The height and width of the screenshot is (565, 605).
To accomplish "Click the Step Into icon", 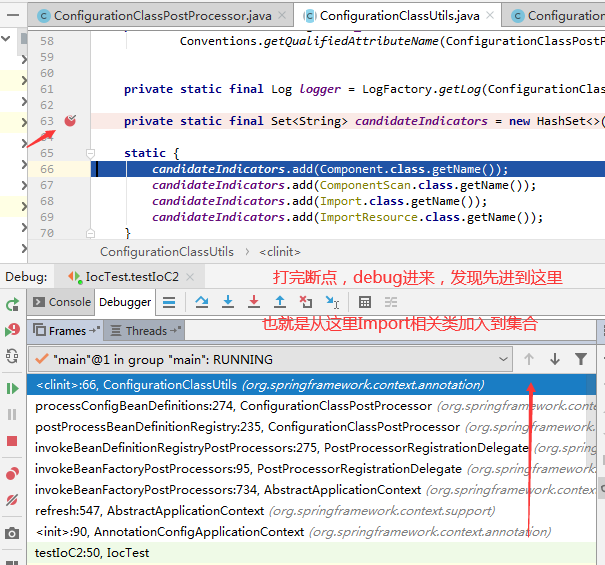I will (228, 302).
